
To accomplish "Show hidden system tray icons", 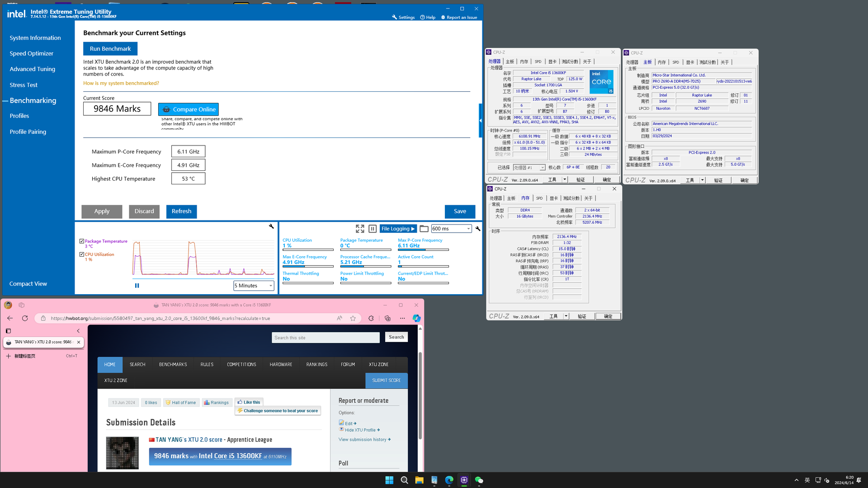I will pos(797,480).
